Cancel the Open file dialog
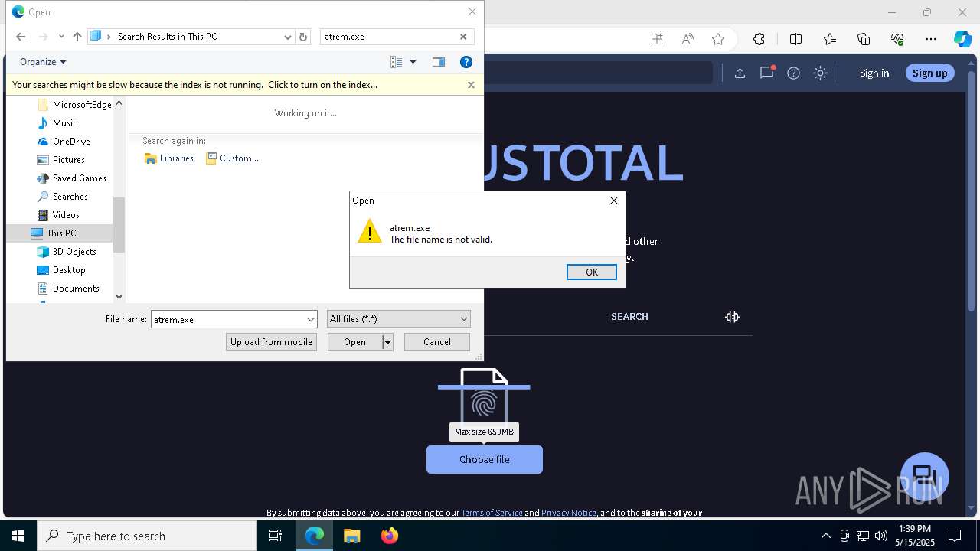 pos(437,342)
